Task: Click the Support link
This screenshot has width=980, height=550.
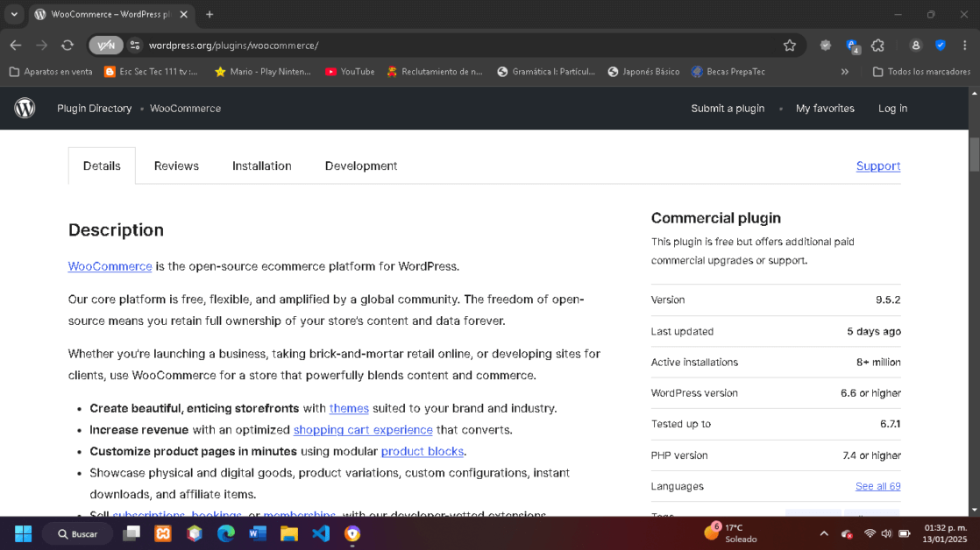Action: click(x=877, y=166)
